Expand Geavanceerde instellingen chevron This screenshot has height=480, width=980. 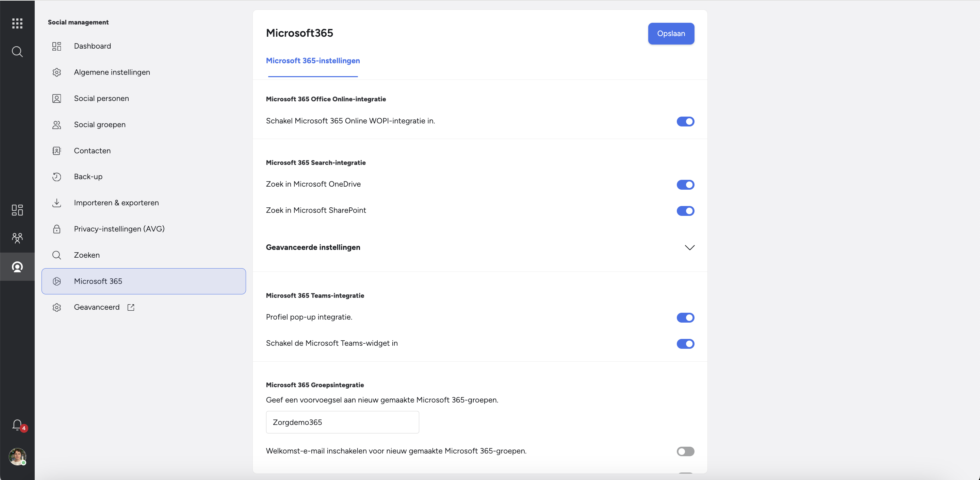689,248
